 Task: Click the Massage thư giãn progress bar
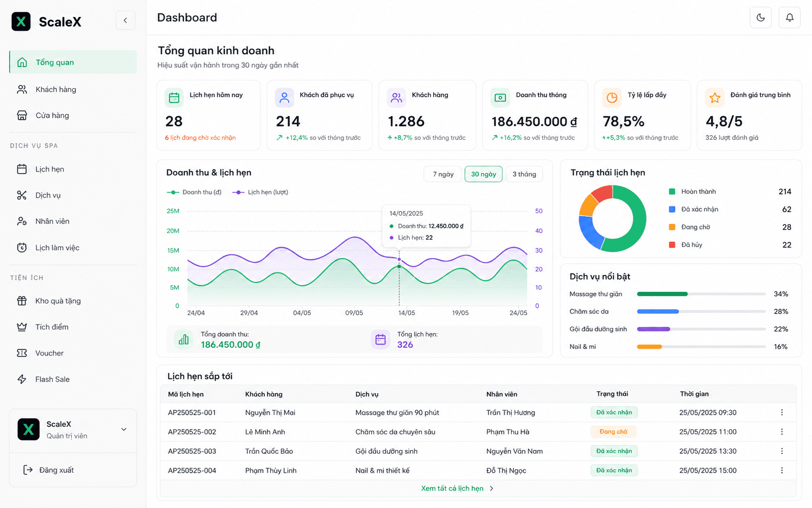[701, 294]
